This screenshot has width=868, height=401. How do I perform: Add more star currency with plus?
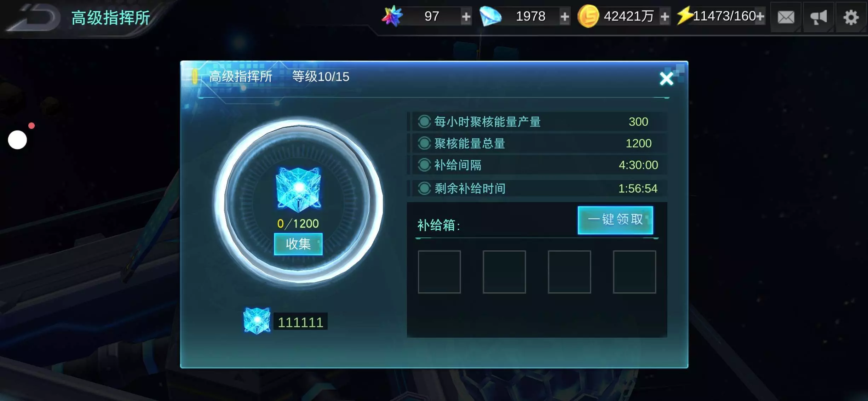pyautogui.click(x=466, y=17)
